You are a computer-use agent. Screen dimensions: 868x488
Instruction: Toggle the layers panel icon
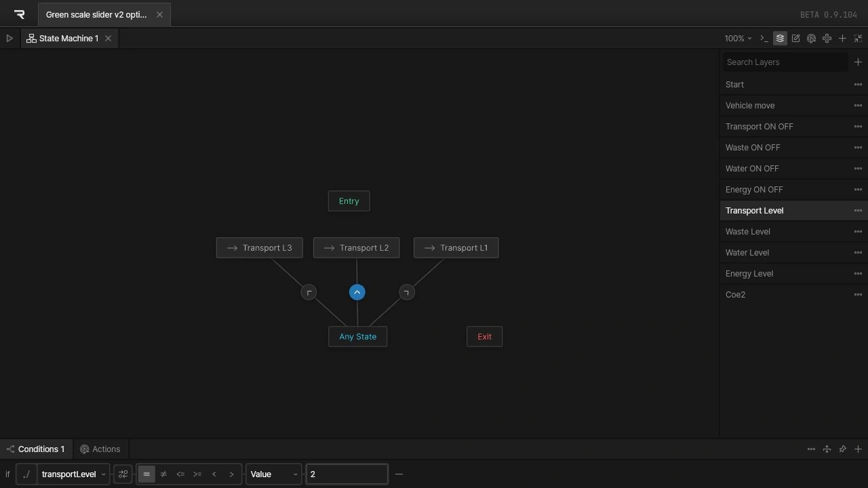click(x=780, y=39)
